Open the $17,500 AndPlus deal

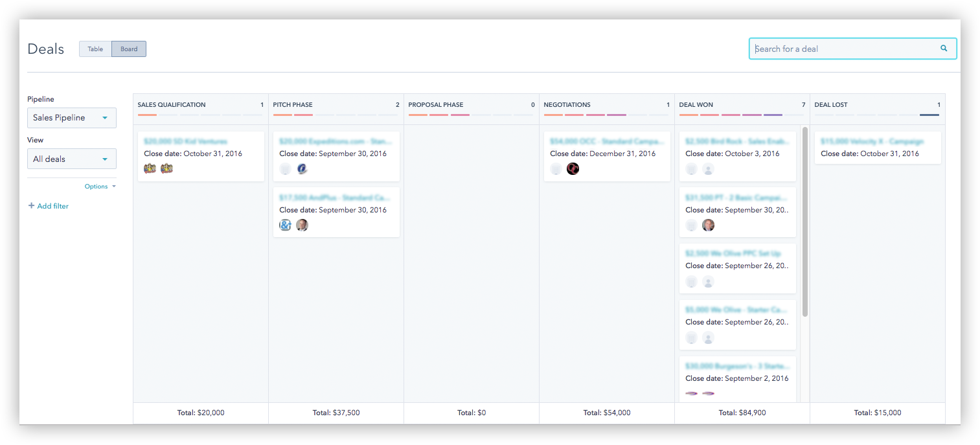[336, 198]
